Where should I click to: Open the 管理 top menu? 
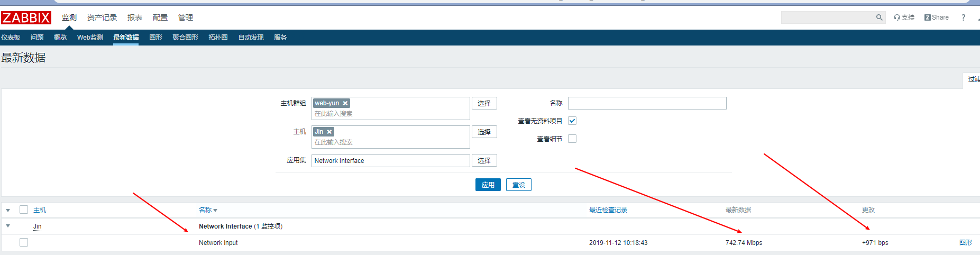click(x=186, y=17)
